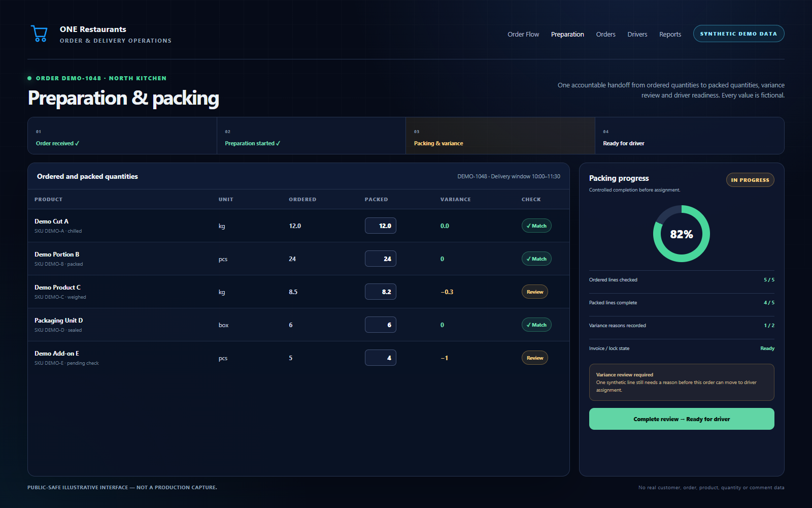Click the delivery window 10:00–11:30 text

[x=525, y=176]
